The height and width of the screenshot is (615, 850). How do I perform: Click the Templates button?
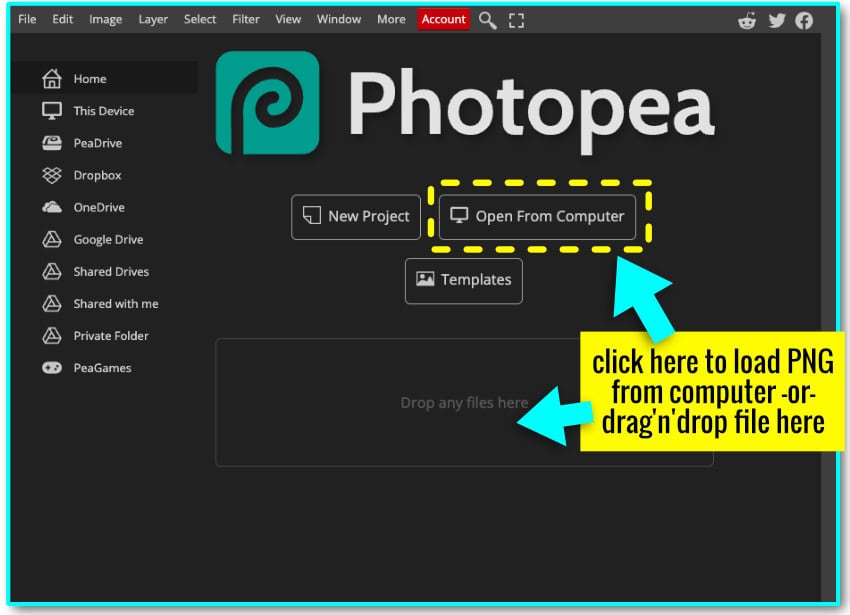click(x=464, y=280)
